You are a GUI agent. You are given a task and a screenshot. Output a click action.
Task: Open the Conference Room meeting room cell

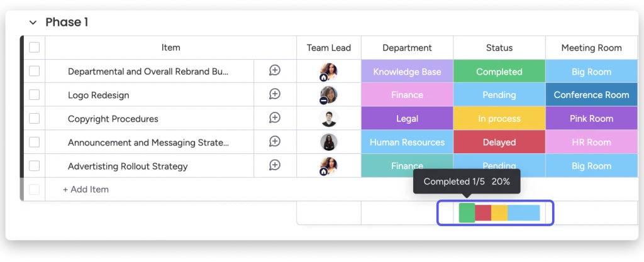(591, 95)
